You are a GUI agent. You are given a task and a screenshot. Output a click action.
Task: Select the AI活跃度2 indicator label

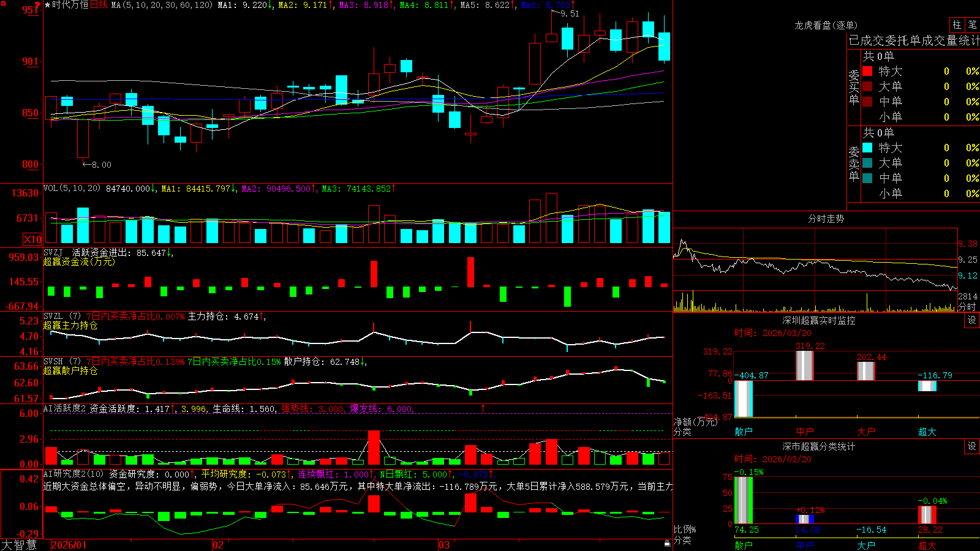(x=65, y=408)
